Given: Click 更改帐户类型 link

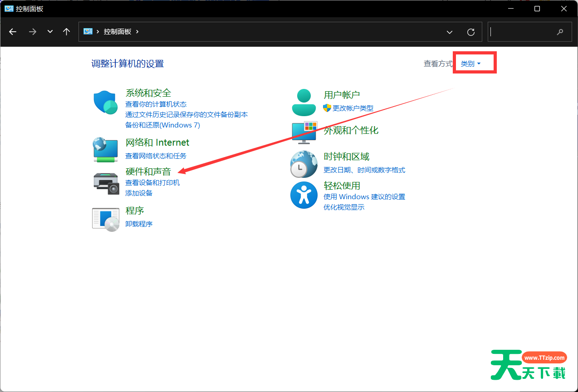Looking at the screenshot, I should pos(353,108).
